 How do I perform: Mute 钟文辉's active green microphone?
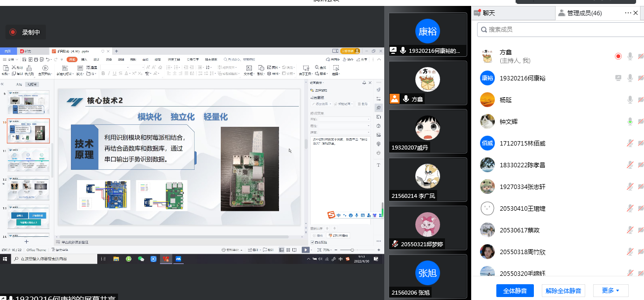pos(630,121)
